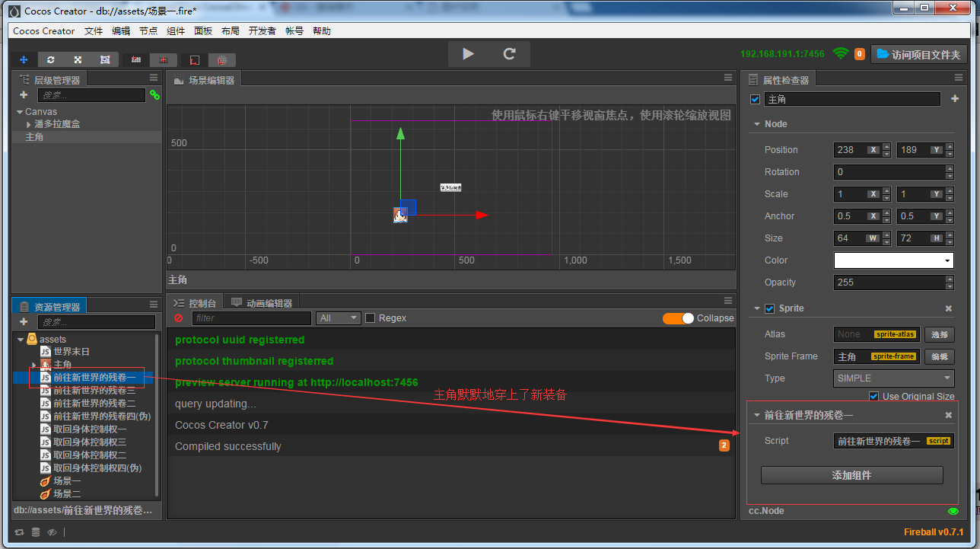This screenshot has height=549, width=980.
Task: Select the 取回身体控制权一 script asset
Action: (x=91, y=429)
